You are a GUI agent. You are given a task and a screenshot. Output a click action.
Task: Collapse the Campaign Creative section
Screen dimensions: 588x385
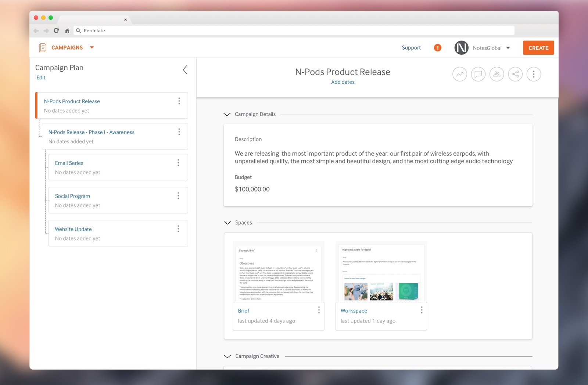[227, 356]
